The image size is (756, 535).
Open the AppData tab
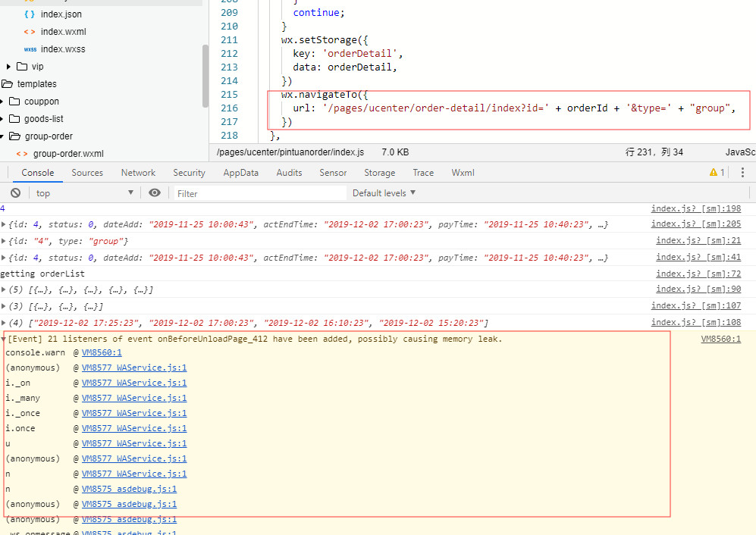(x=240, y=173)
